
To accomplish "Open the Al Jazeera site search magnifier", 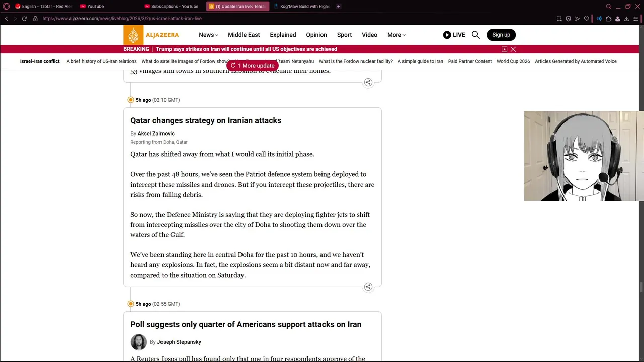I will [x=475, y=35].
